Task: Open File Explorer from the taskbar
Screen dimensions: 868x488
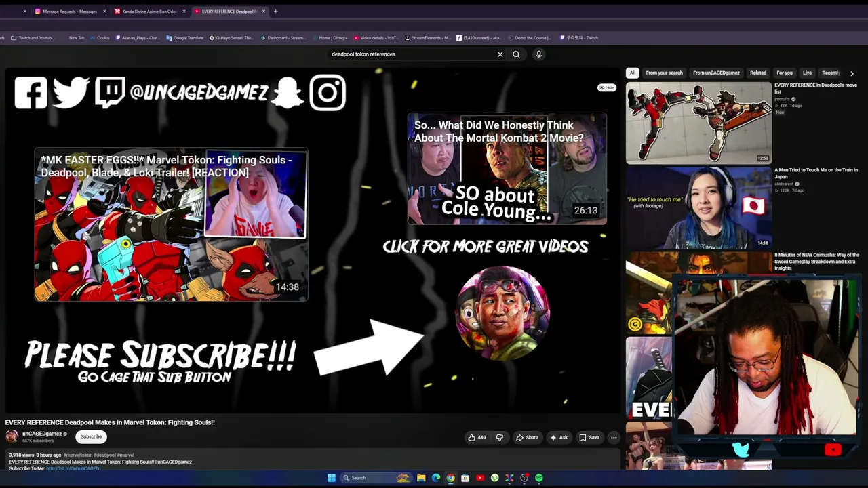Action: tap(421, 478)
